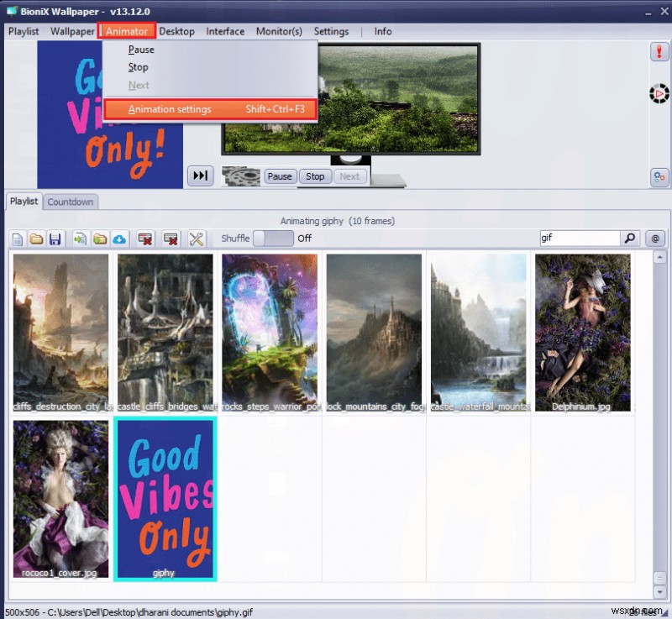Select the giphy thumbnail in the playlist
672x619 pixels.
coord(165,500)
